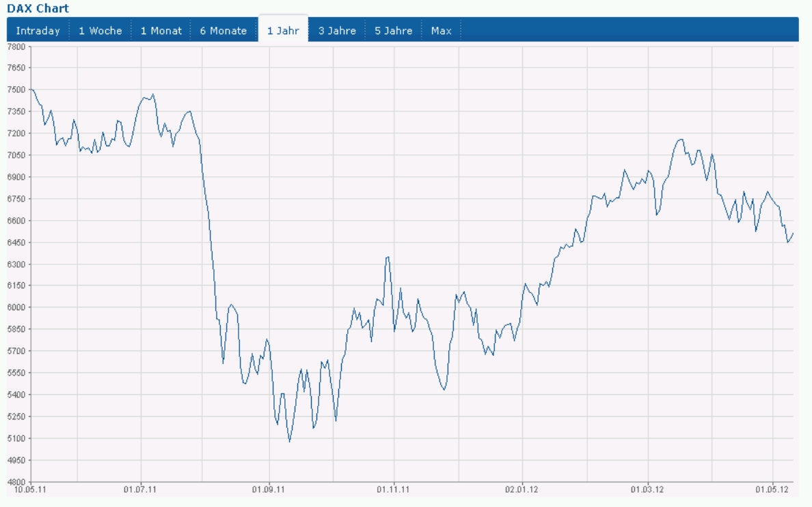Switch to the Intraday tab

tap(38, 31)
